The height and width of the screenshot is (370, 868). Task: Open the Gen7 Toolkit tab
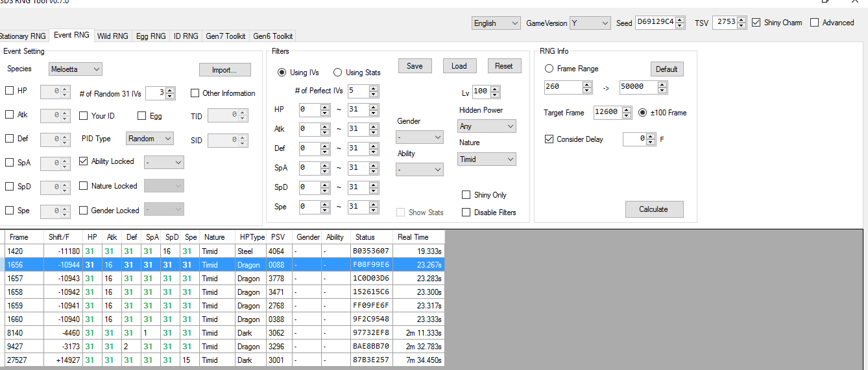[x=225, y=36]
